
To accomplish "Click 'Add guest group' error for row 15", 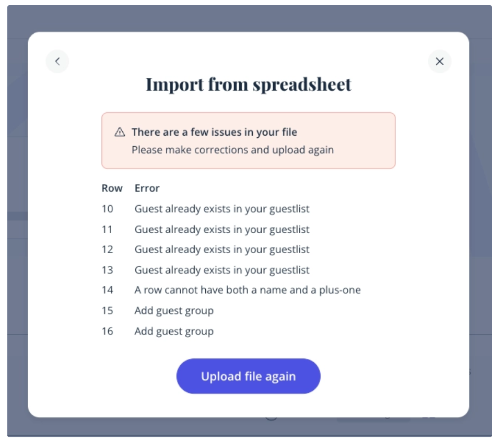I will pos(174,311).
